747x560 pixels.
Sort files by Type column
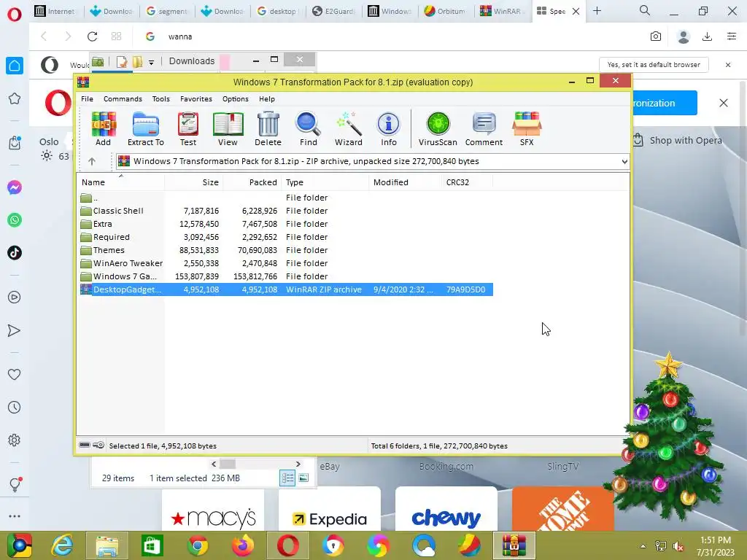pyautogui.click(x=325, y=182)
